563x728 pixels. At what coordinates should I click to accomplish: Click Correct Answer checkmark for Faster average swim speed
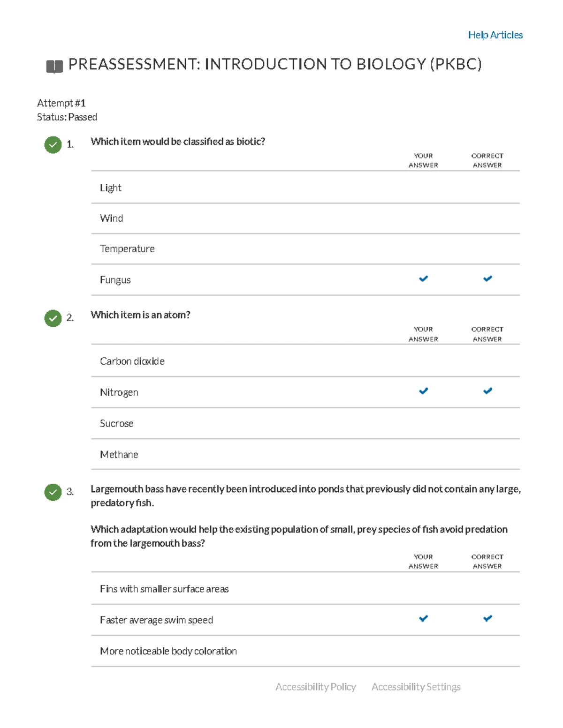(x=487, y=619)
